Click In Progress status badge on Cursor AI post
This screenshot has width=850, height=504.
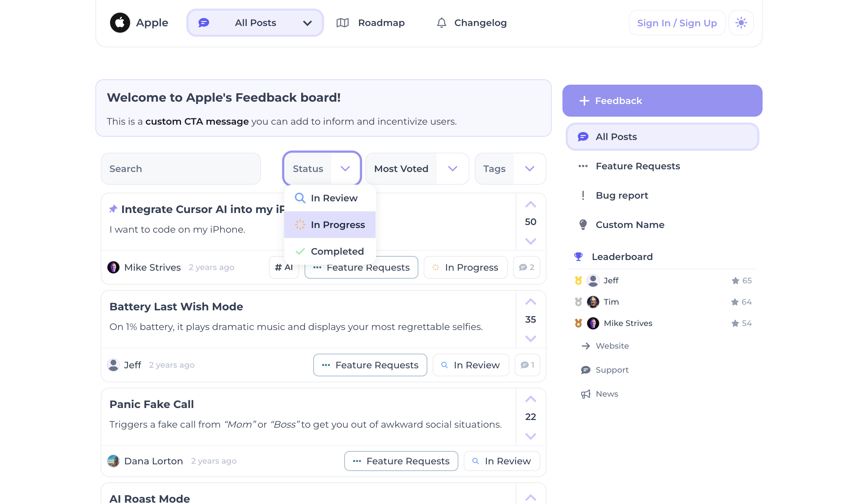(465, 267)
